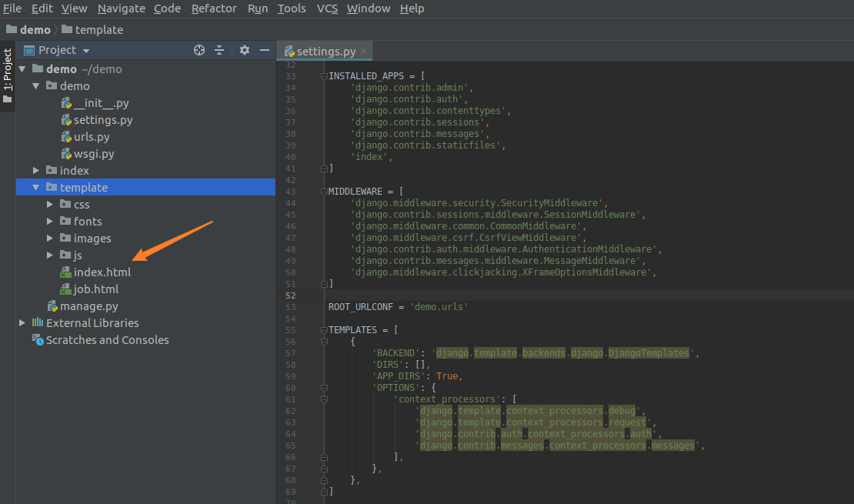Image resolution: width=854 pixels, height=504 pixels.
Task: Open the VCS menu
Action: 327,8
